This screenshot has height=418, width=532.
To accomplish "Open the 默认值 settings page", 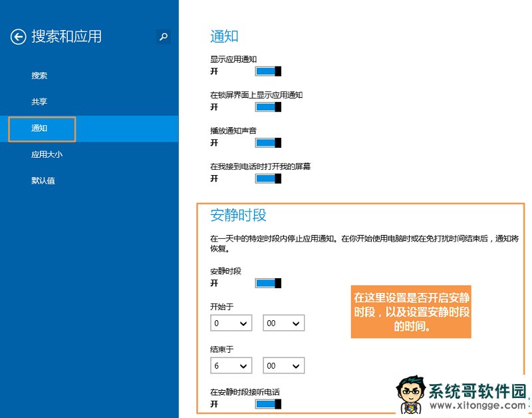I will [x=43, y=180].
